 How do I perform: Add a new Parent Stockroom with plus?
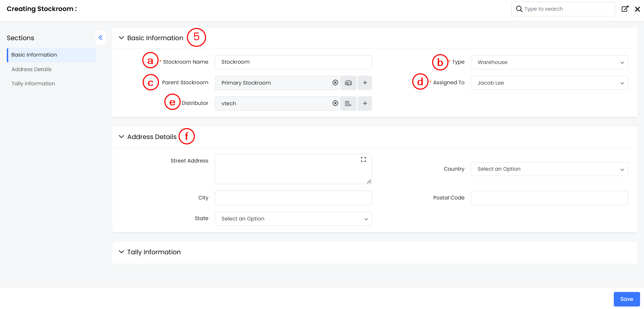click(x=365, y=83)
